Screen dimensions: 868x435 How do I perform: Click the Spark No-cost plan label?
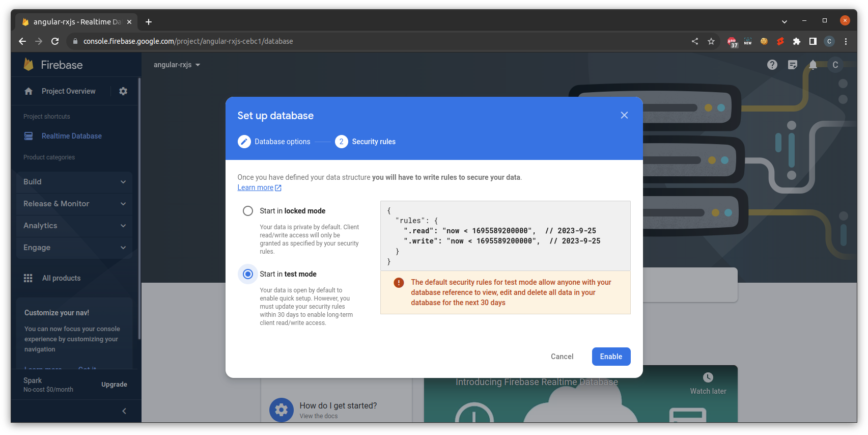click(48, 385)
